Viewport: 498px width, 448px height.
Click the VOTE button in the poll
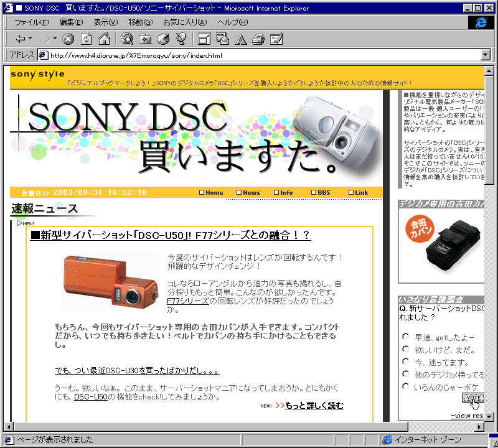coord(473,398)
